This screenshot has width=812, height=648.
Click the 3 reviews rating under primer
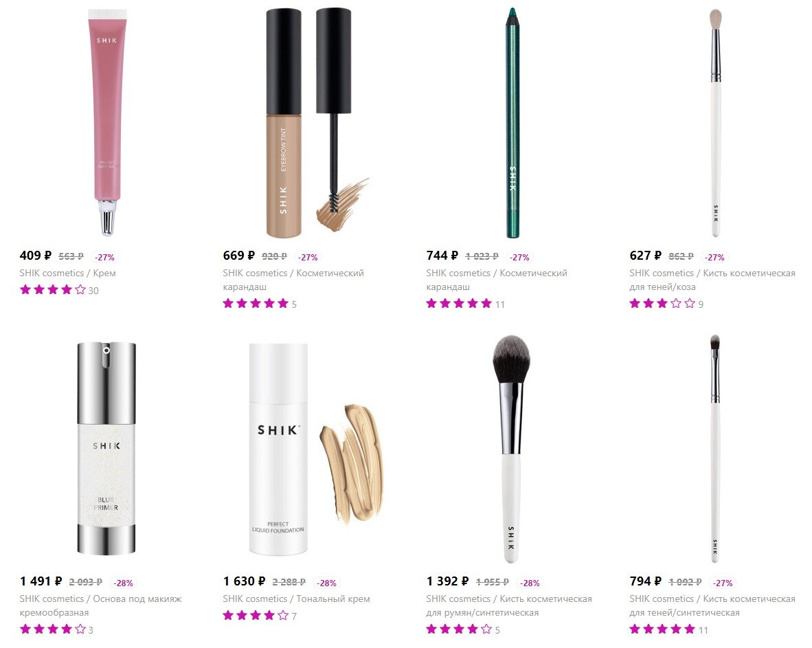click(x=56, y=629)
